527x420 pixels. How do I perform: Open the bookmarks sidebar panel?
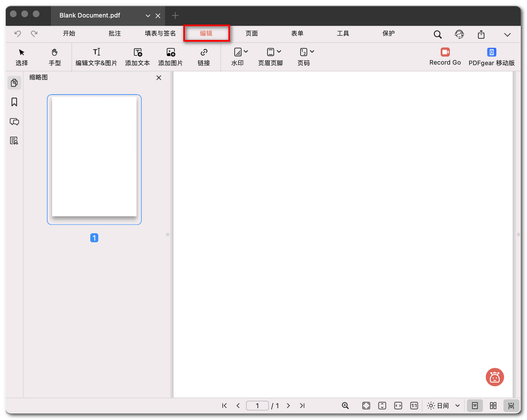(x=14, y=102)
